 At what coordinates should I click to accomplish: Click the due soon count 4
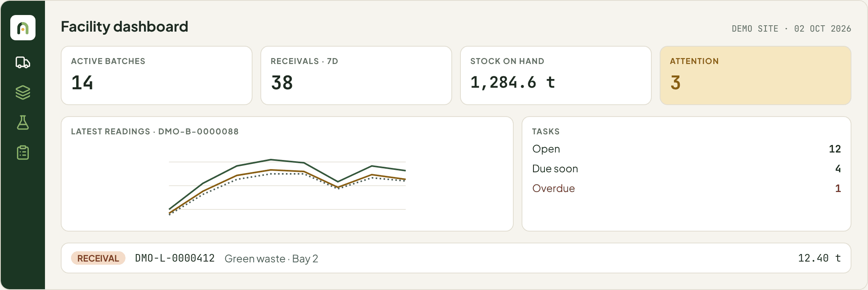[x=838, y=169]
